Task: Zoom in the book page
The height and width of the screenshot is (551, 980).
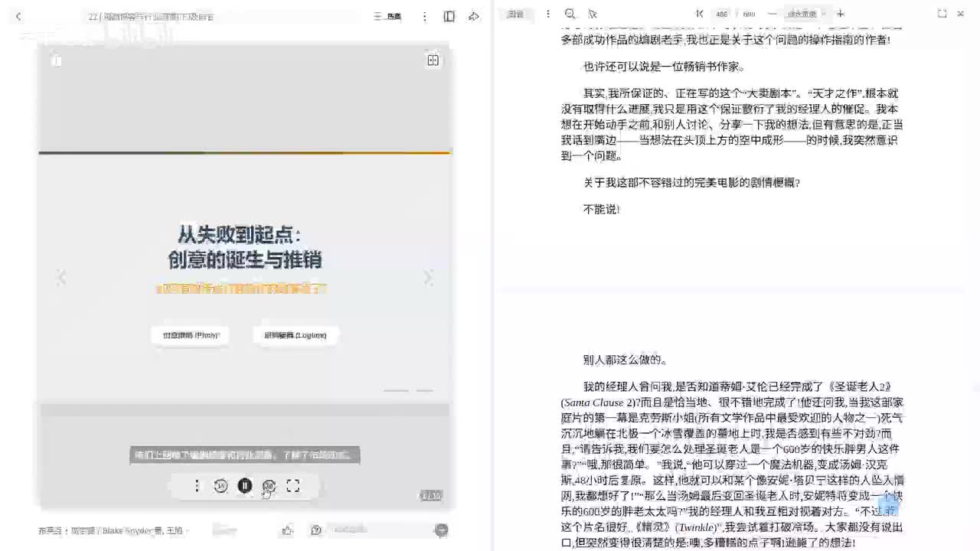Action: pyautogui.click(x=841, y=14)
